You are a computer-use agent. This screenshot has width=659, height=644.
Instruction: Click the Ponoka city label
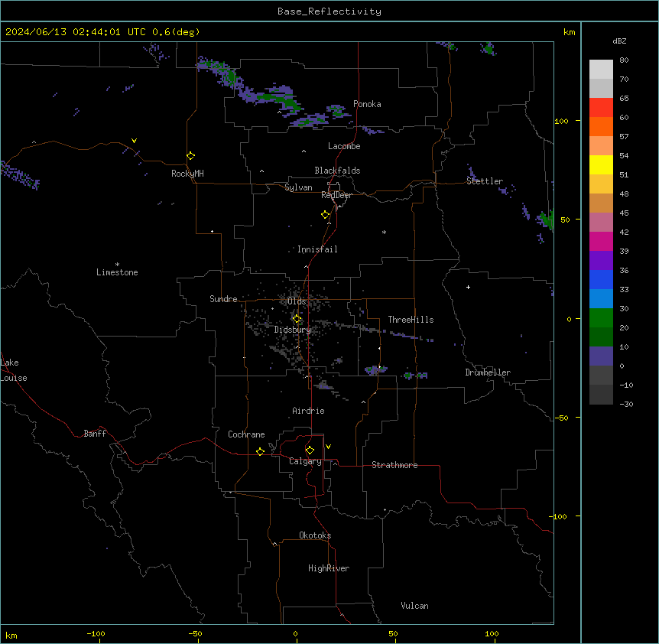click(x=367, y=104)
